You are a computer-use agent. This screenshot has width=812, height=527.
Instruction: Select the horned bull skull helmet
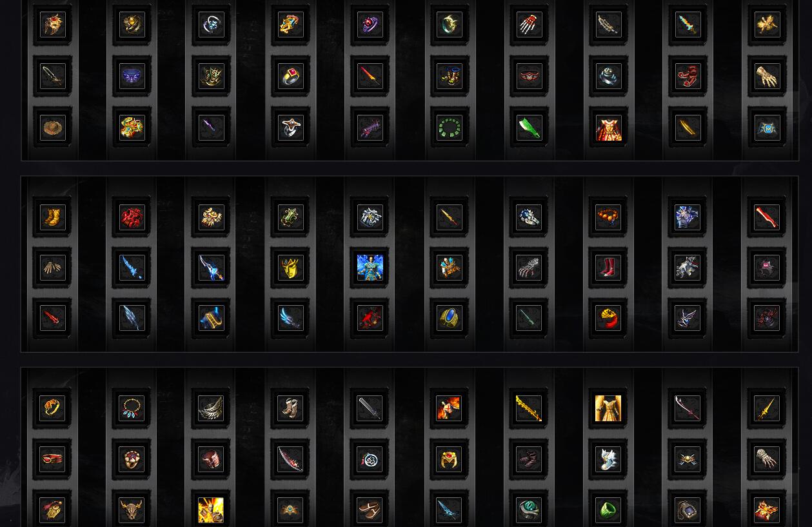point(132,510)
